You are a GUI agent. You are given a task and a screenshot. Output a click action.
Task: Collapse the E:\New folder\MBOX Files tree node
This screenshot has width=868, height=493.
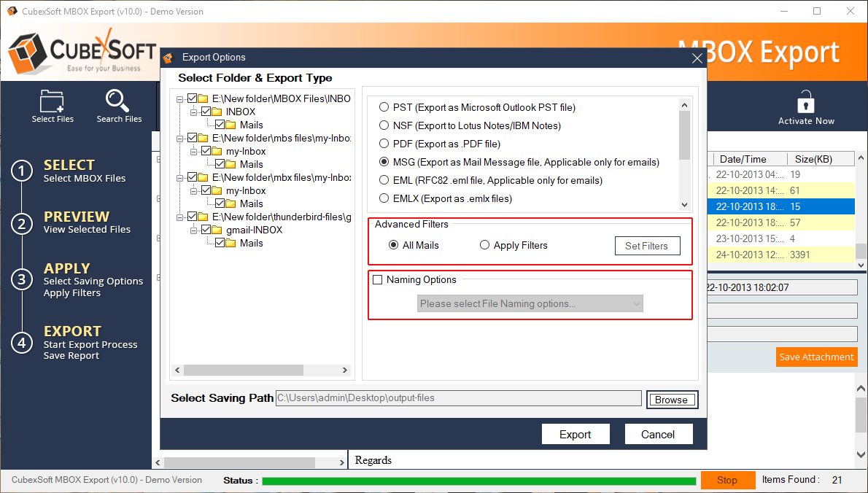click(x=179, y=98)
